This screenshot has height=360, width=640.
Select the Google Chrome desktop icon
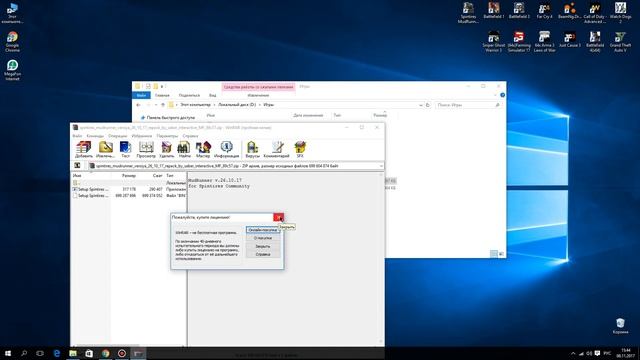pyautogui.click(x=12, y=42)
